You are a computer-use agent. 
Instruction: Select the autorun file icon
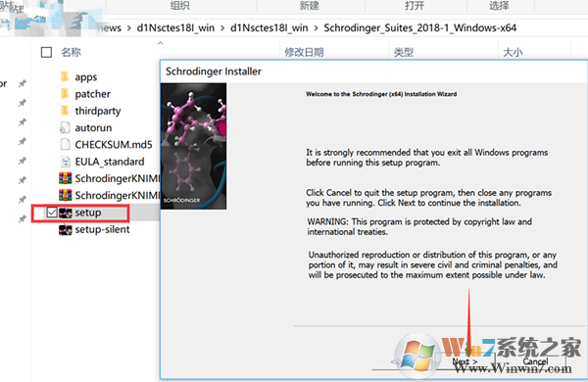pyautogui.click(x=65, y=127)
